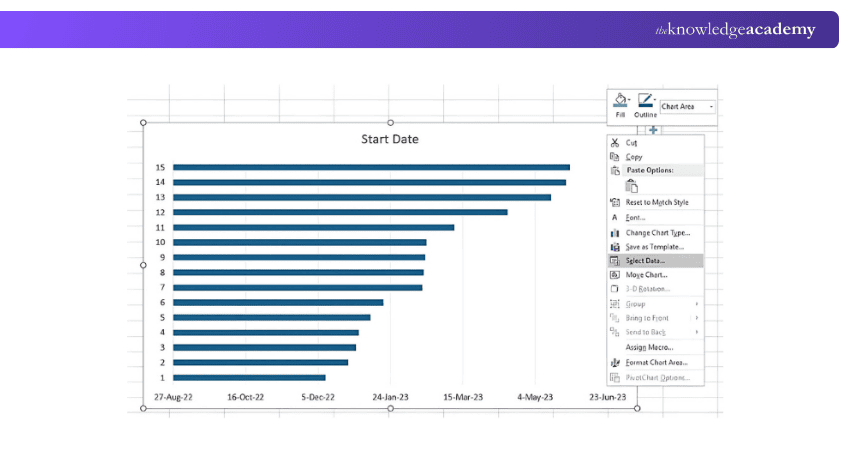Choose Save as Template...
The image size is (850, 450).
tap(655, 247)
